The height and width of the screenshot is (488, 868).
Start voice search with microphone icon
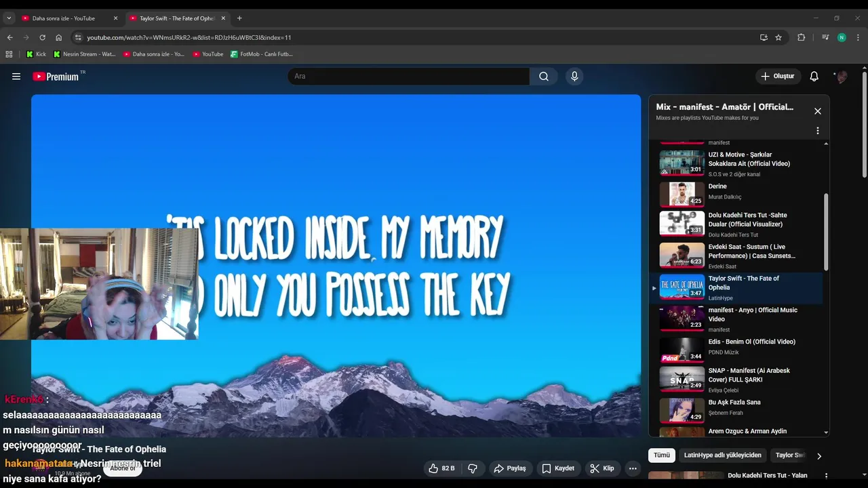coord(574,77)
